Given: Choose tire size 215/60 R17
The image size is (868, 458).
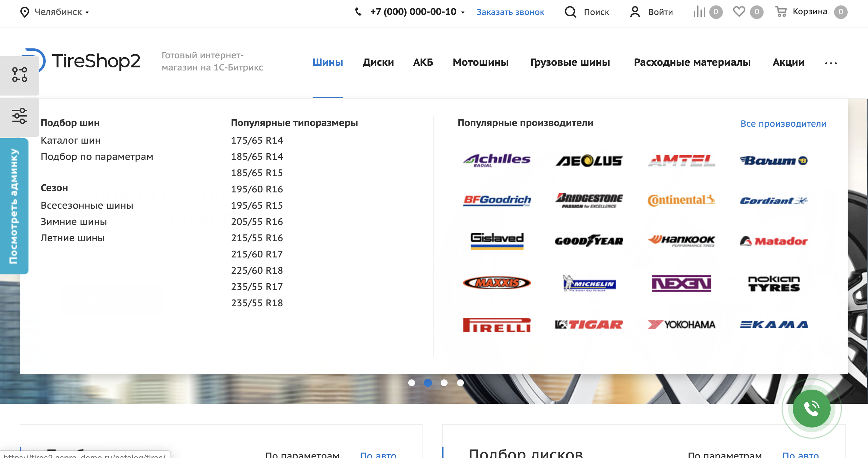Looking at the screenshot, I should click(257, 254).
